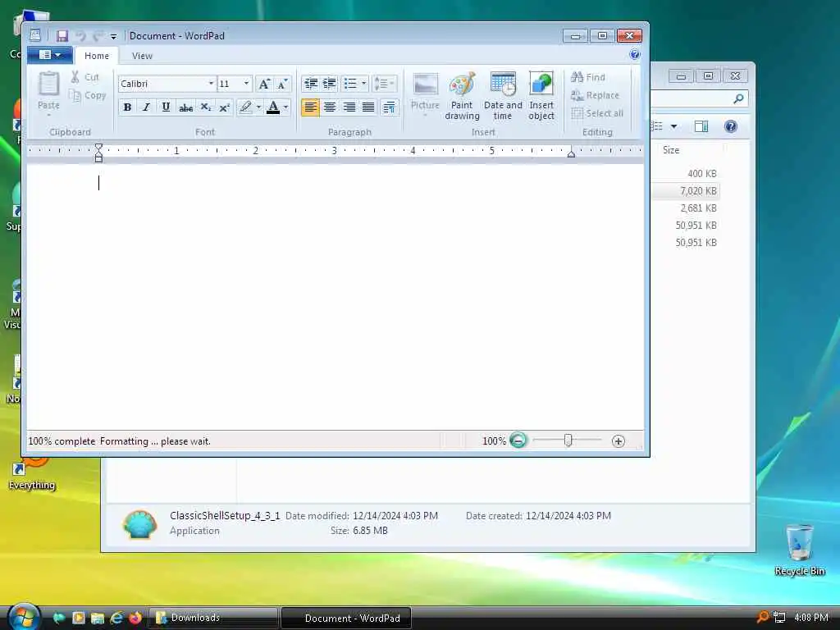Screen dimensions: 840x630
Task: Open WordPad Help icon
Action: click(x=635, y=54)
